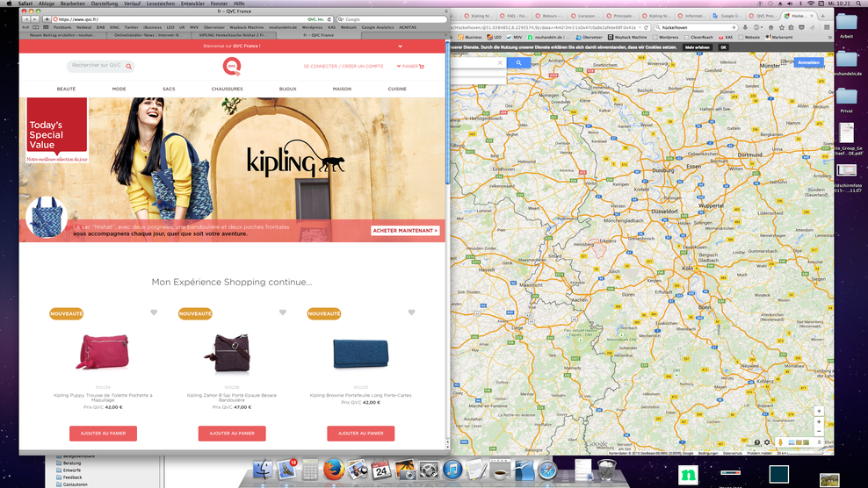
Task: Favorite the Kipling Zamor B product with the heart
Action: tap(283, 312)
